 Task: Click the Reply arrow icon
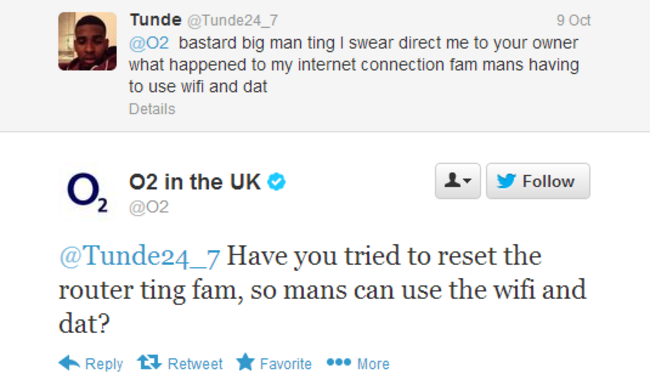coord(69,363)
